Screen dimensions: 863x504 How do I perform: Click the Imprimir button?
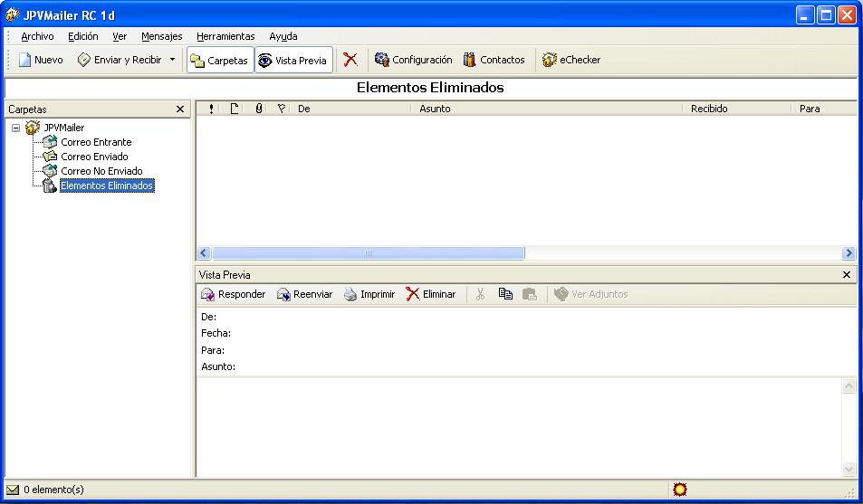click(x=369, y=294)
